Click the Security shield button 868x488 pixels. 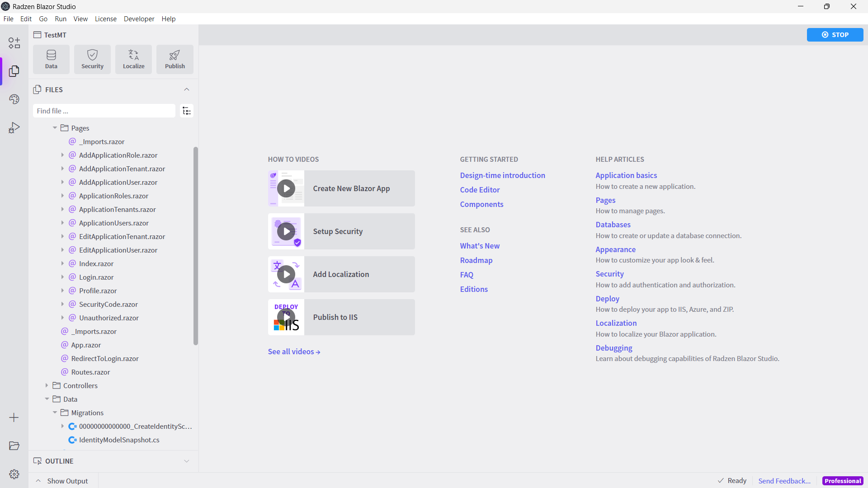coord(92,59)
